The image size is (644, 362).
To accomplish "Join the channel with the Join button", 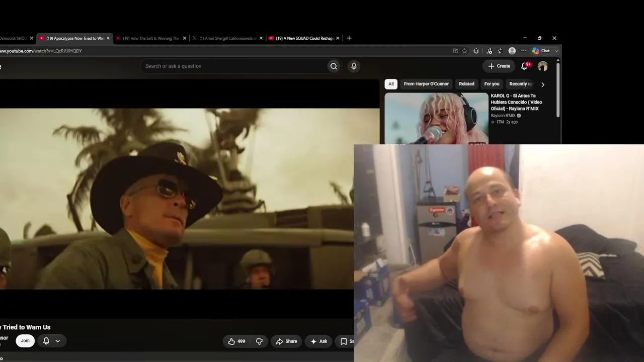I will click(x=25, y=341).
